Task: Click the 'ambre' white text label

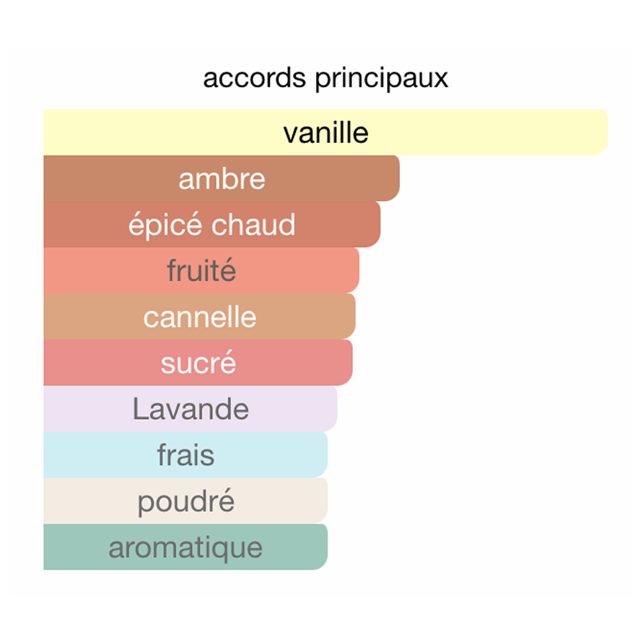Action: pos(222,179)
